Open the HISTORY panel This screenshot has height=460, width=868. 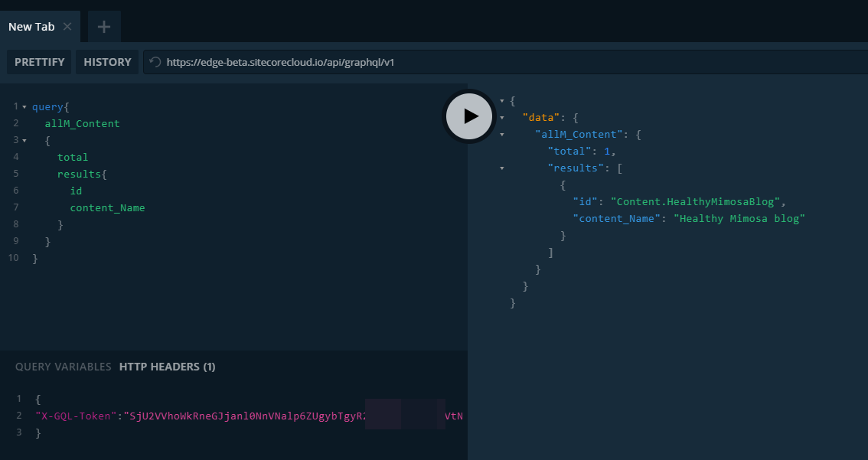(107, 62)
